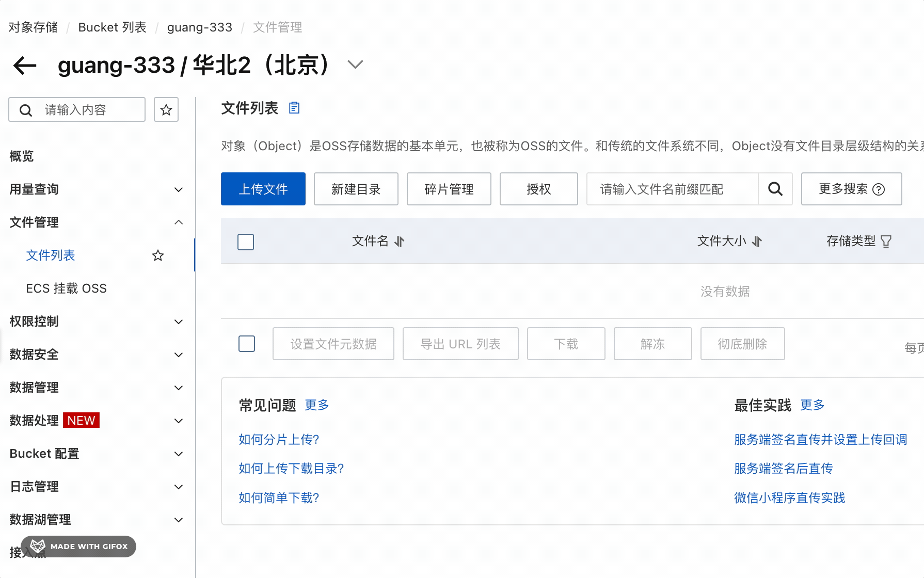Focus the file name prefix search field
The image size is (924, 578).
672,189
